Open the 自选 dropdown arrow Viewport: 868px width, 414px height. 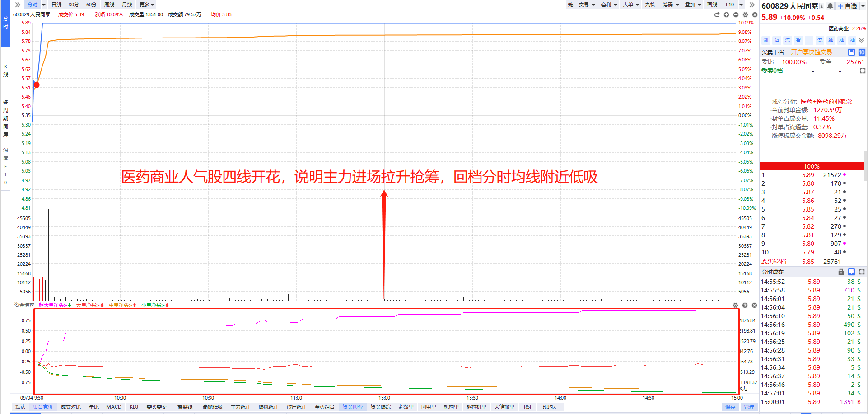point(862,6)
